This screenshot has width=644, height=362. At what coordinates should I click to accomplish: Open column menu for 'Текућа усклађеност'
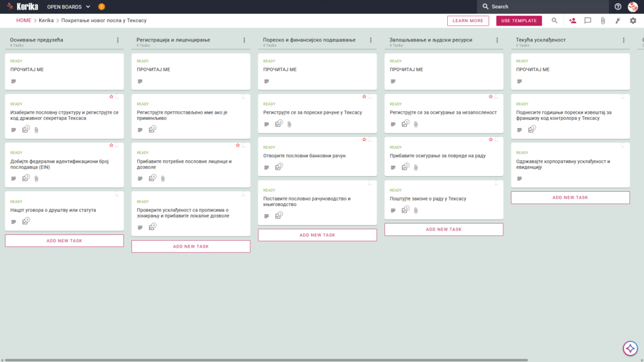click(x=623, y=40)
